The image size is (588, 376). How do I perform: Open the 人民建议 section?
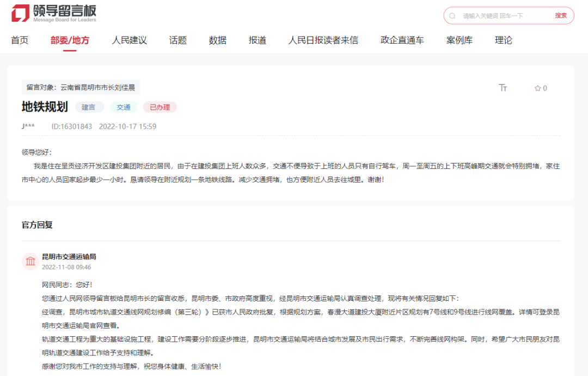tap(129, 39)
